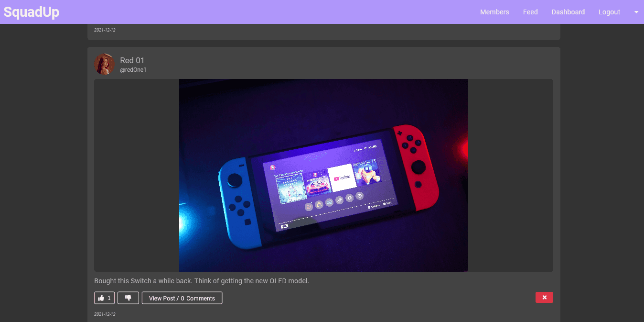The image size is (644, 322).
Task: Click the OLED model post caption
Action: (202, 281)
